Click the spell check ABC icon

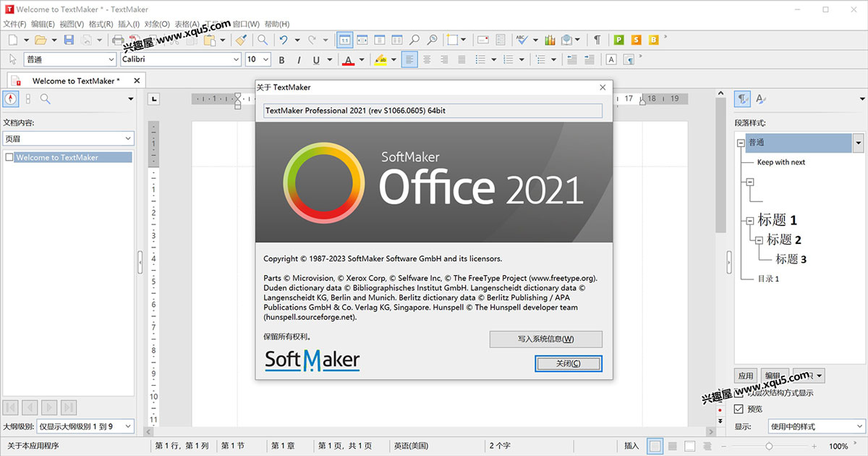(522, 40)
